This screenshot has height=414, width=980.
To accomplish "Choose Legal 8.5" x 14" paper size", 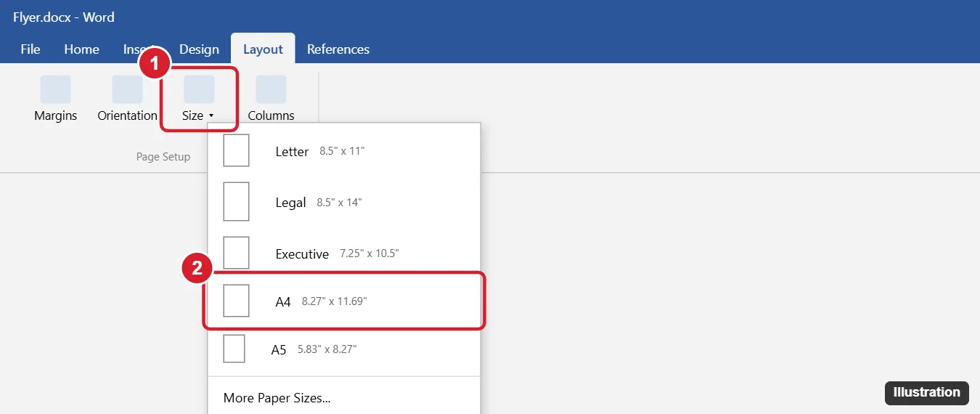I will coord(344,202).
